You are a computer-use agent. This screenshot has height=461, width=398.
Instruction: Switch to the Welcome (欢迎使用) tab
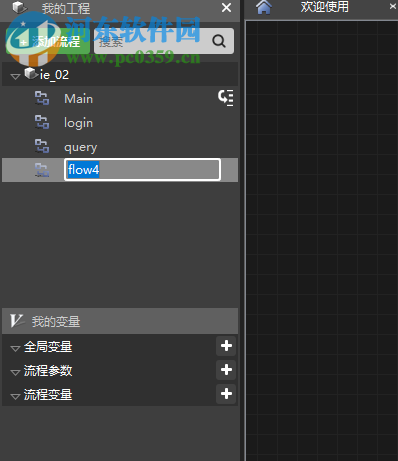324,7
